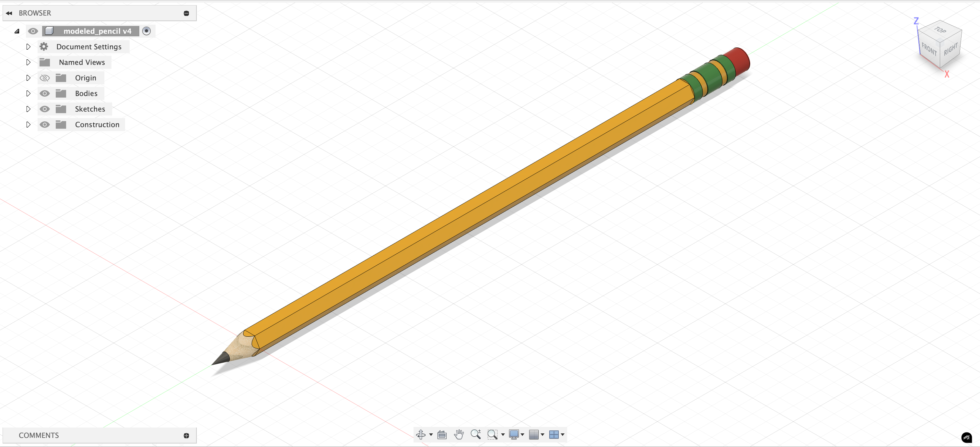Click the Viewports layout icon
This screenshot has height=447, width=980.
point(554,434)
